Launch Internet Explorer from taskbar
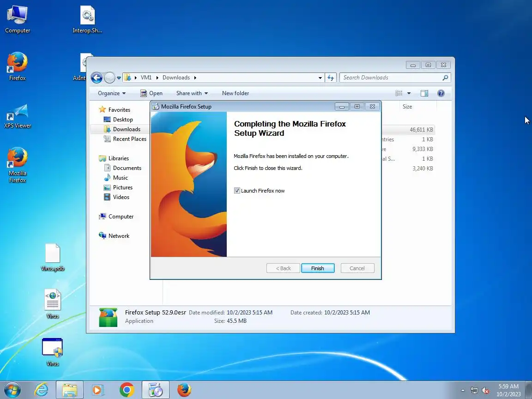This screenshot has height=399, width=532. [42, 390]
